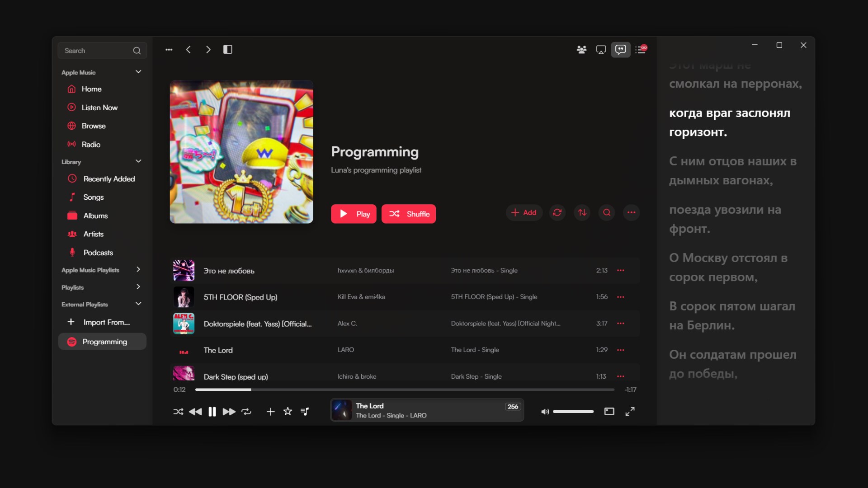
Task: Open the Programming playlist
Action: point(104,342)
